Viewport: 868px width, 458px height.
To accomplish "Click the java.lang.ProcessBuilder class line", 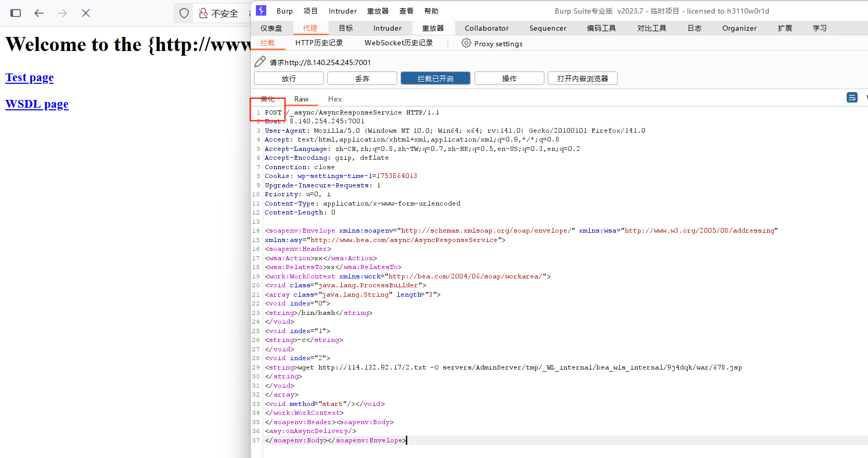I will [345, 285].
